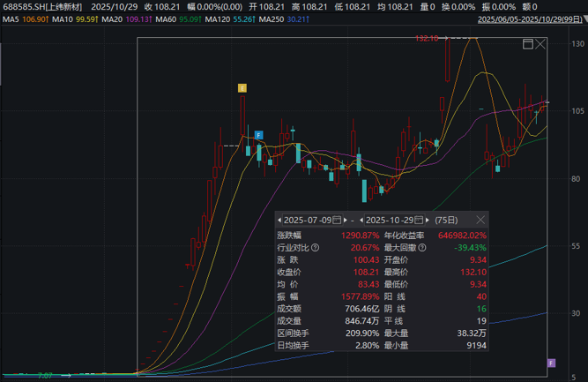Screen dimensions: 588x382
Task: Step end date back with left arrow
Action: coord(361,219)
